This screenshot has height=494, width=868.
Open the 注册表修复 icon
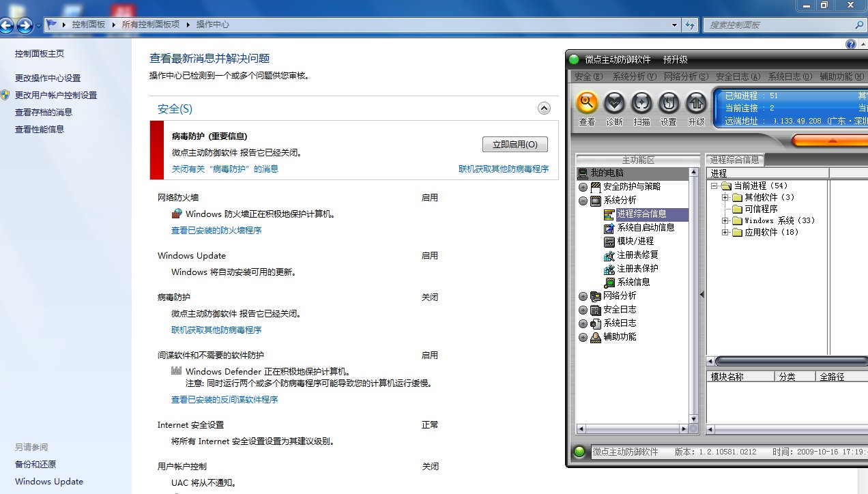tap(609, 255)
